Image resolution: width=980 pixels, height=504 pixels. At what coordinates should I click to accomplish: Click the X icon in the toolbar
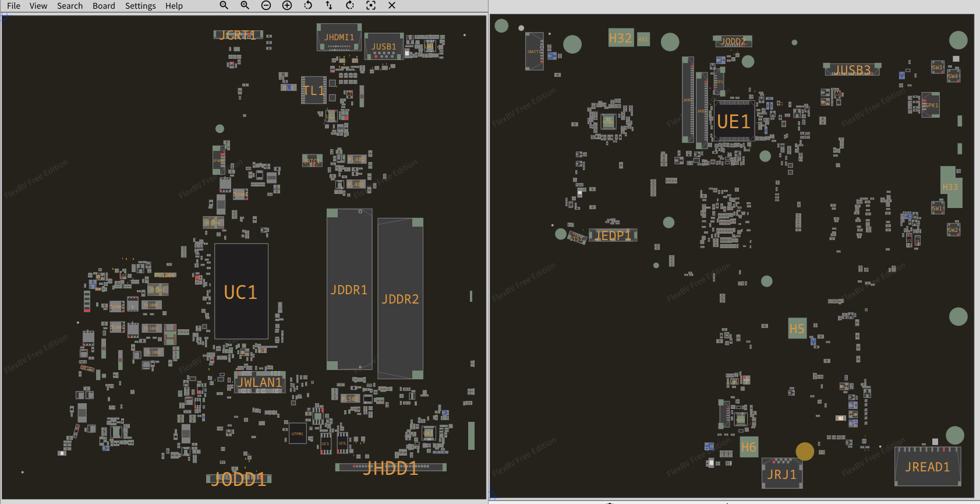(x=392, y=5)
